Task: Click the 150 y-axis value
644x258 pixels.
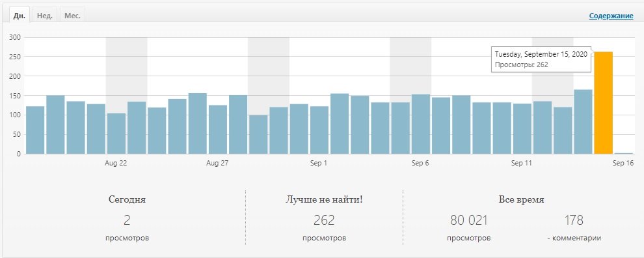Action: [x=16, y=96]
